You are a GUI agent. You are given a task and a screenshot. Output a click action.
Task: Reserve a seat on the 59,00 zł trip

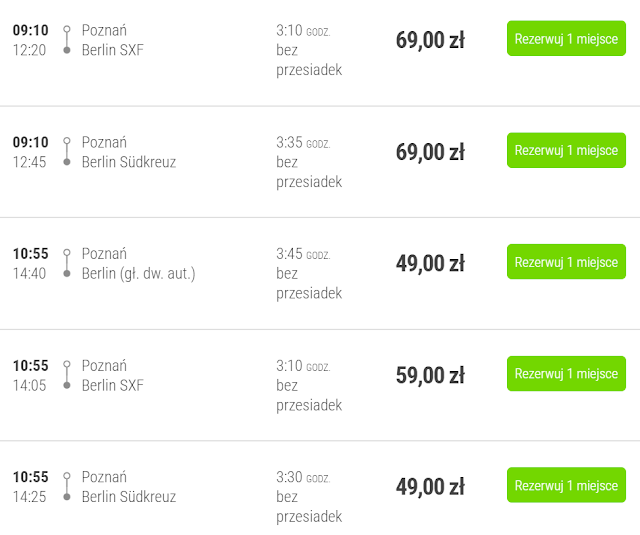click(566, 374)
